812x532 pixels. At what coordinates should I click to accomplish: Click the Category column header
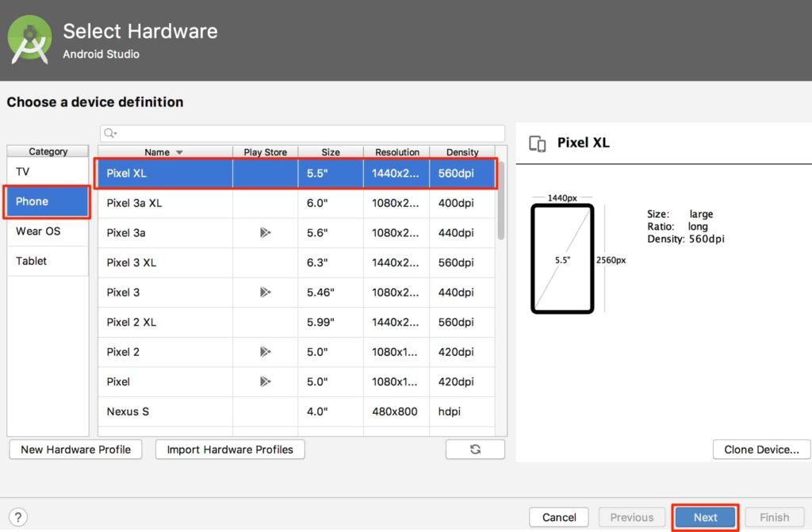coord(48,151)
